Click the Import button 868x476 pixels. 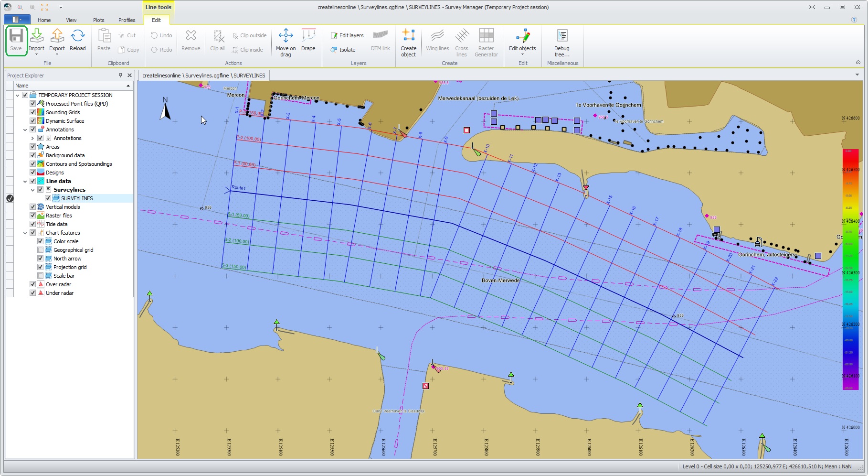[x=37, y=36]
